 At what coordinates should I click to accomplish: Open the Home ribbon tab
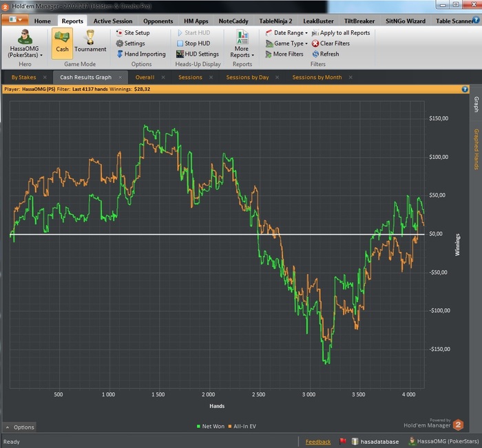(43, 21)
